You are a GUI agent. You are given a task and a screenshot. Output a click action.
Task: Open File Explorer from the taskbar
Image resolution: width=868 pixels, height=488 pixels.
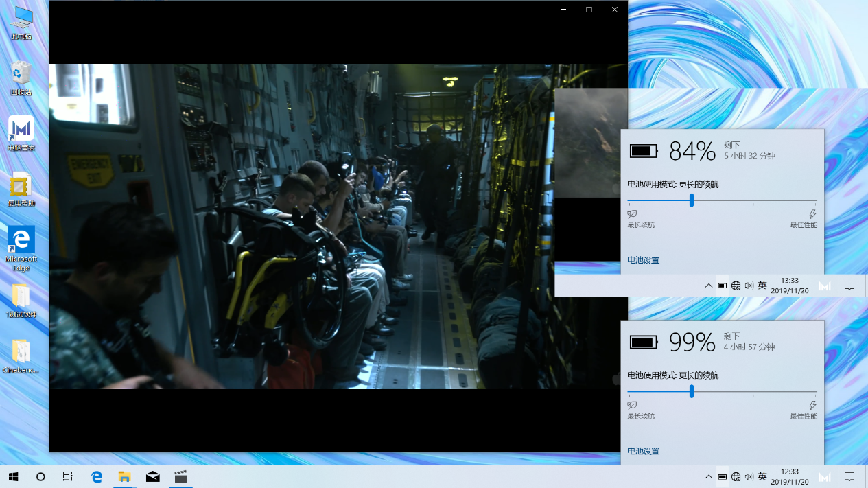click(124, 476)
